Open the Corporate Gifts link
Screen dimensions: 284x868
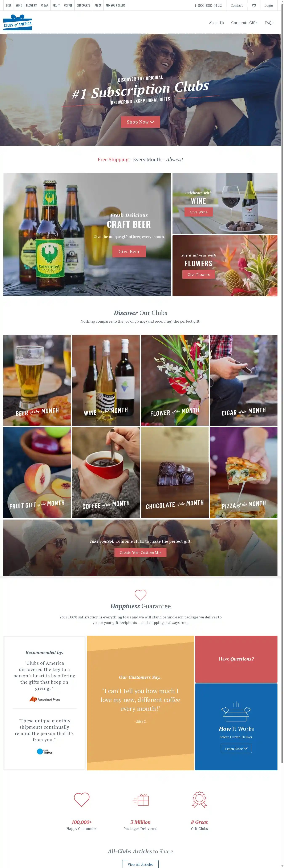point(244,23)
